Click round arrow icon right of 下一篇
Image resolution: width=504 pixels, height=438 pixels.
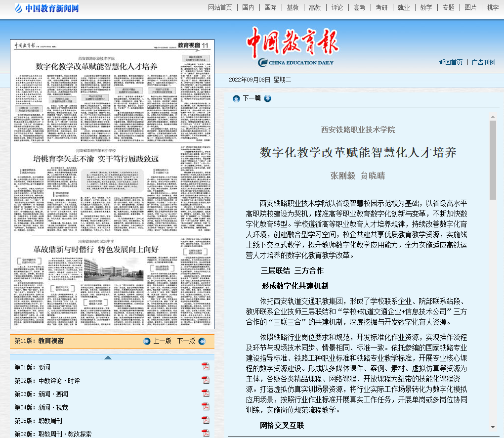coord(267,98)
